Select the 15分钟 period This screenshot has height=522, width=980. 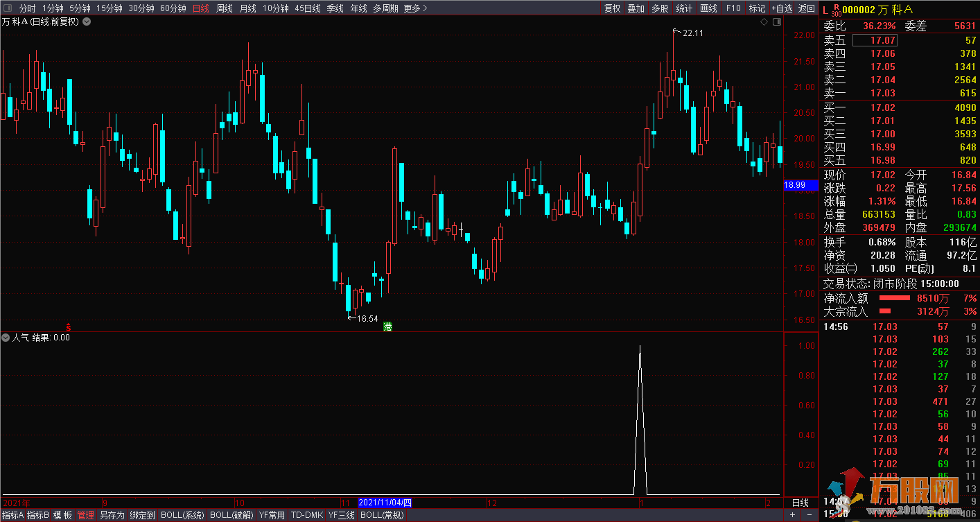coord(110,8)
